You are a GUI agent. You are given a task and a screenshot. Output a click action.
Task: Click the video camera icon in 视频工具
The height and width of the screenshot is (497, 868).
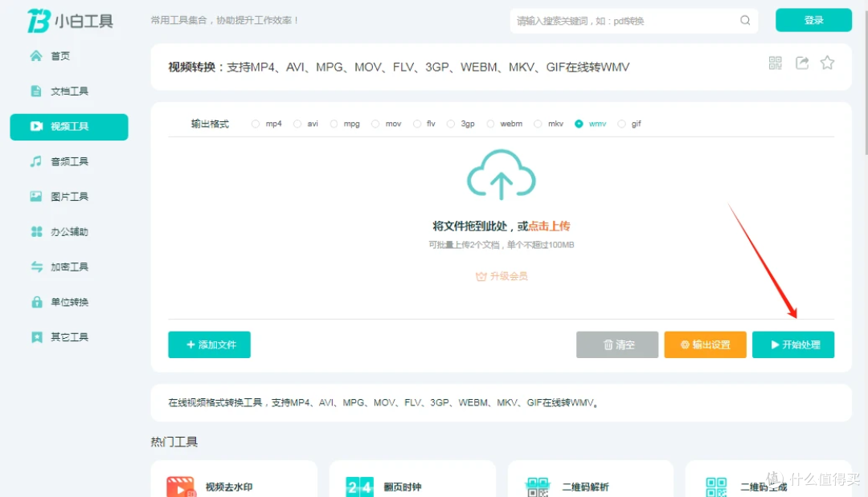pyautogui.click(x=36, y=127)
